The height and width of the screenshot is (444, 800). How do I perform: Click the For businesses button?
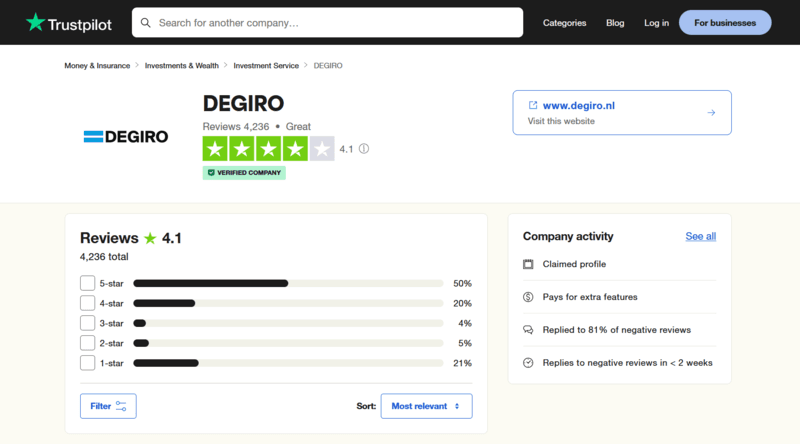pos(725,22)
